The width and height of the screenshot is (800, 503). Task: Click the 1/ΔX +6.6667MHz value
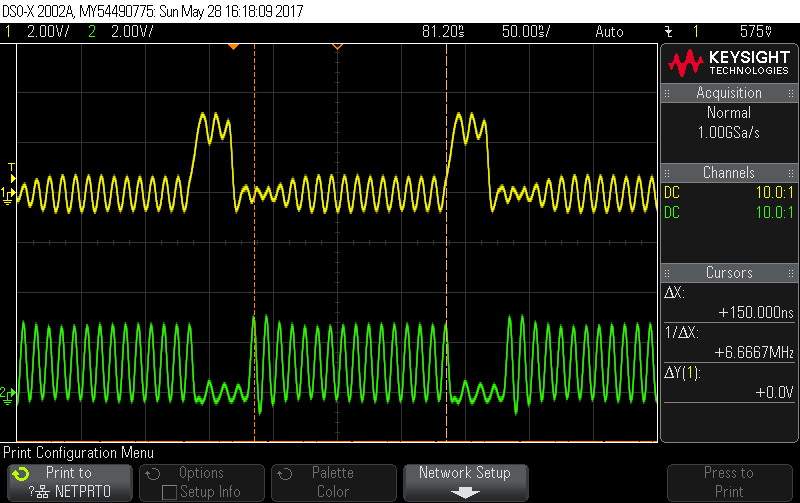click(754, 353)
